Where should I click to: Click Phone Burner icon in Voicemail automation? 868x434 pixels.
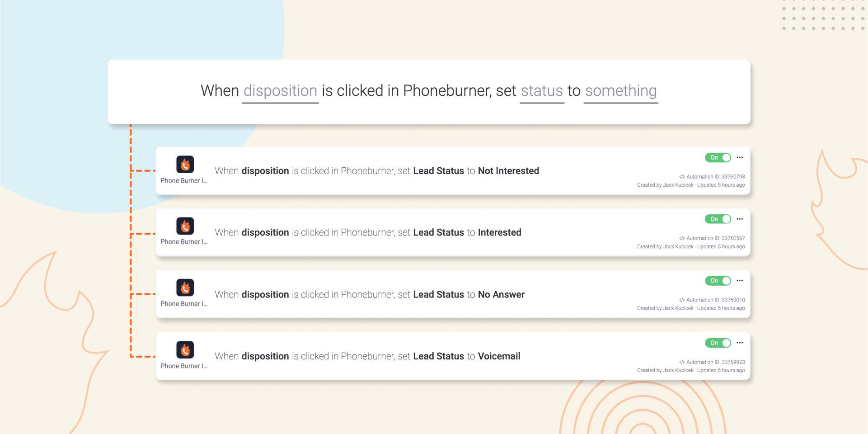coord(185,350)
